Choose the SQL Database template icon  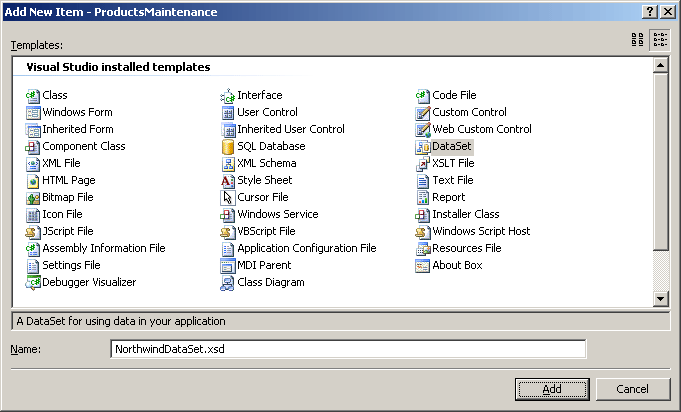coord(228,146)
